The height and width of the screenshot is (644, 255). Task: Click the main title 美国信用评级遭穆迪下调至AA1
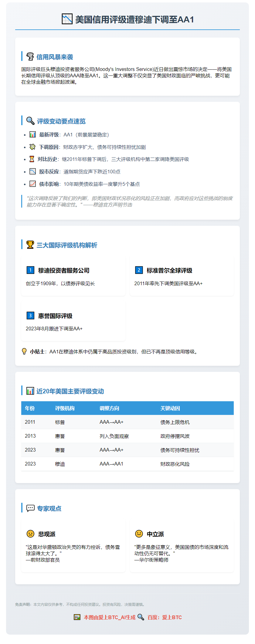coord(134,19)
